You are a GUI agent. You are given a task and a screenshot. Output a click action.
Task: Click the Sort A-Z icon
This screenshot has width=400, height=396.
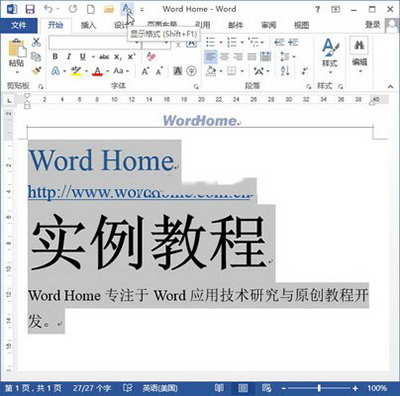coord(285,71)
